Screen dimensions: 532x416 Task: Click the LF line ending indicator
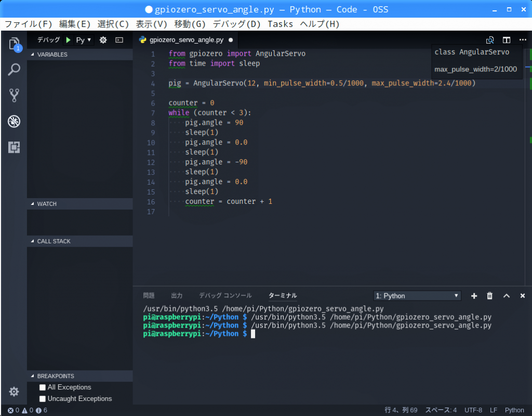click(x=494, y=410)
